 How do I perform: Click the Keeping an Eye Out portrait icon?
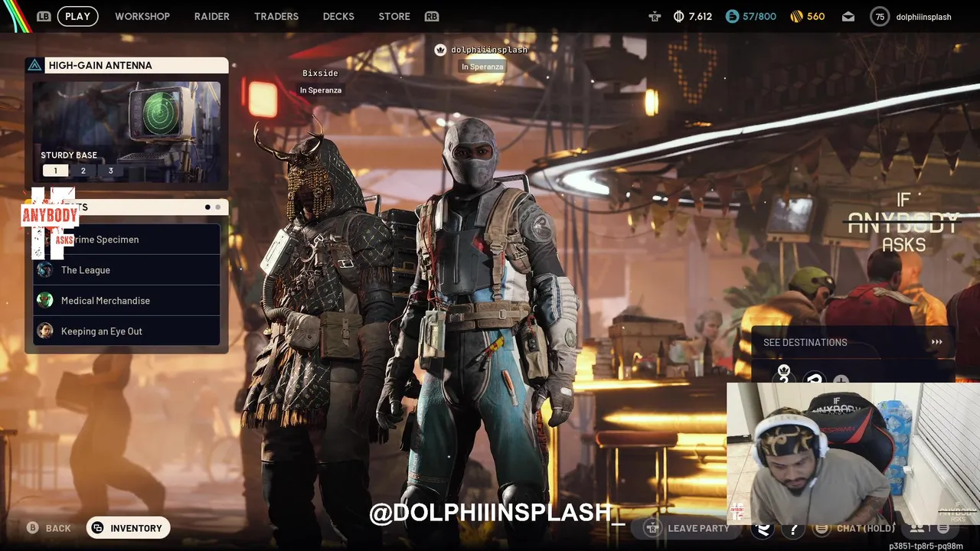(x=45, y=331)
